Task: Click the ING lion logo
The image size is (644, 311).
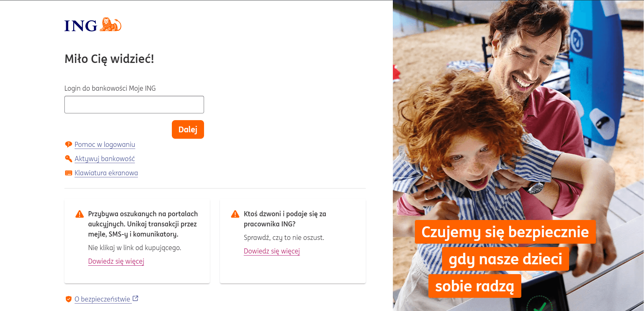Action: 93,25
